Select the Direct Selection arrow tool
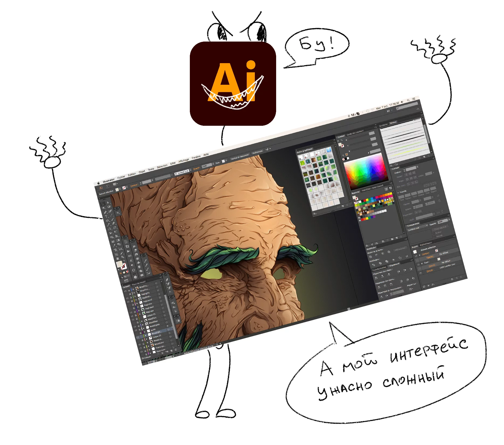The width and height of the screenshot is (504, 445). point(108,203)
